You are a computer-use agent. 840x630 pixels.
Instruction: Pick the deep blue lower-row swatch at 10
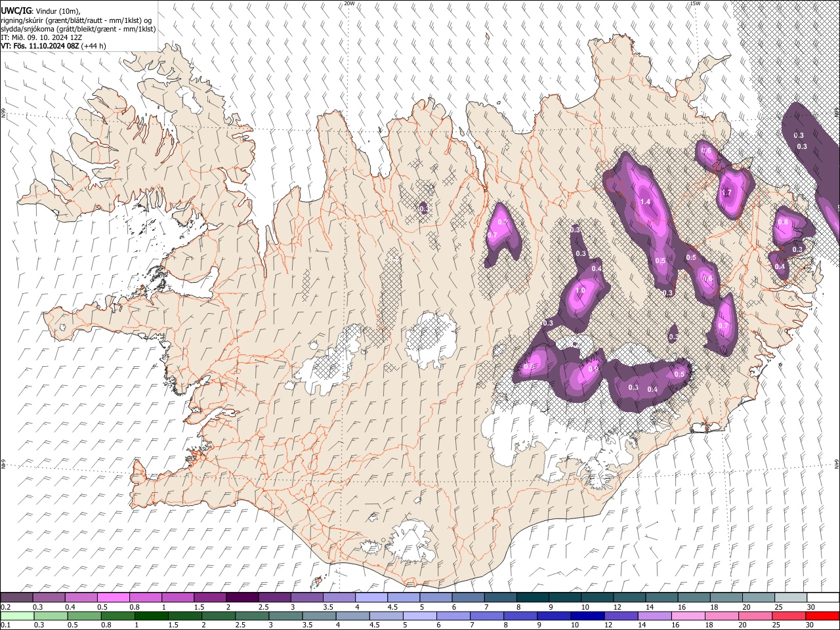point(587,616)
